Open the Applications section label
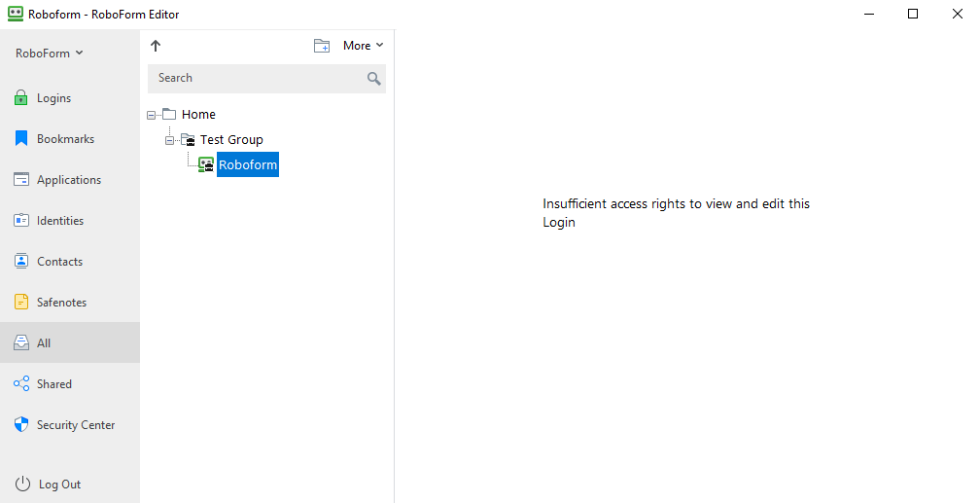The height and width of the screenshot is (503, 980). [69, 180]
